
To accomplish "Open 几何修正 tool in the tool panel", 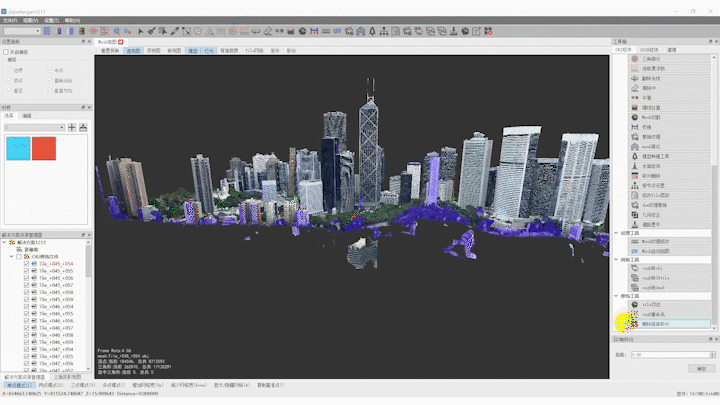I will pyautogui.click(x=669, y=214).
